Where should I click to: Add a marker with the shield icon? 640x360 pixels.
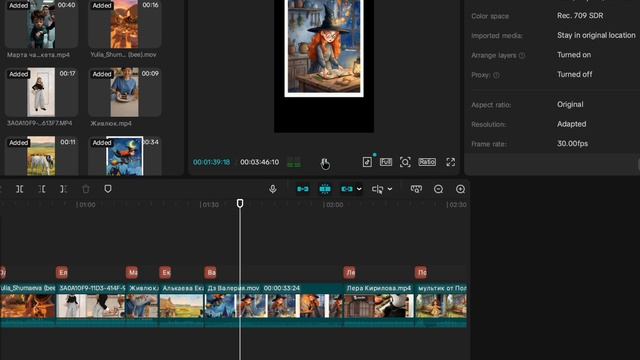[x=108, y=189]
